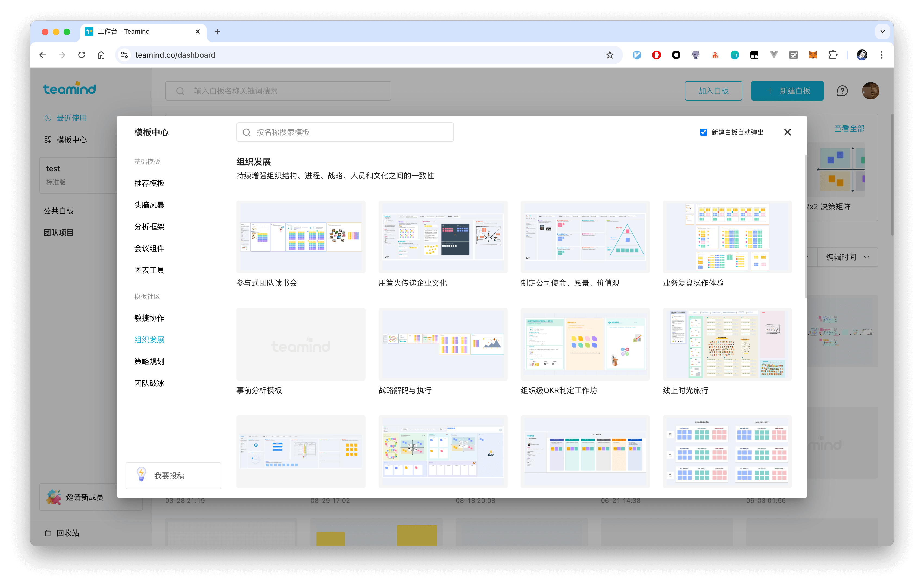Open 用篝火传递企业文化 template thumbnail
The width and height of the screenshot is (924, 586).
pyautogui.click(x=443, y=236)
